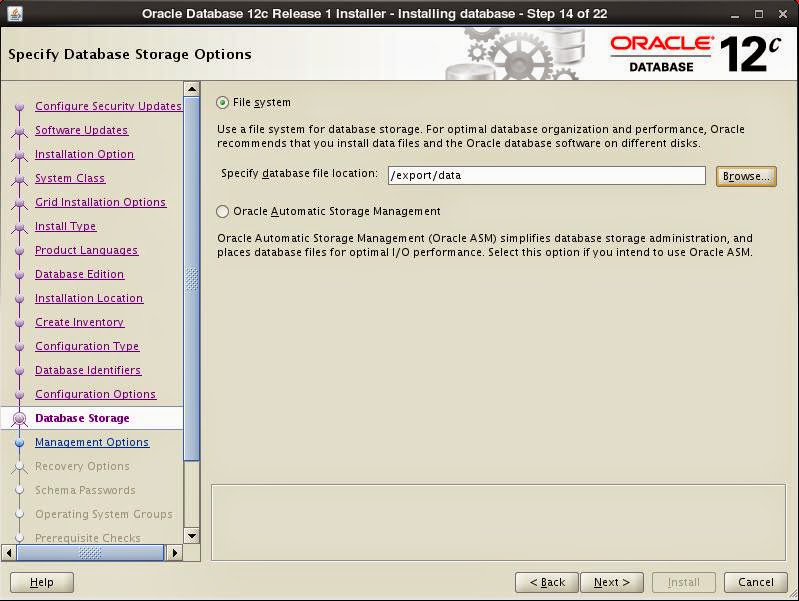Click the database file location field
799x601 pixels.
point(546,175)
